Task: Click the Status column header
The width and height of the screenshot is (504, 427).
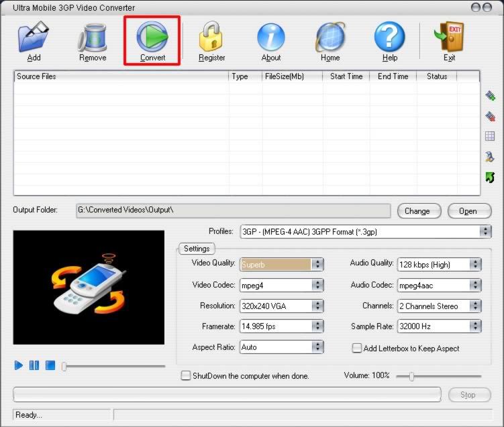Action: point(437,76)
